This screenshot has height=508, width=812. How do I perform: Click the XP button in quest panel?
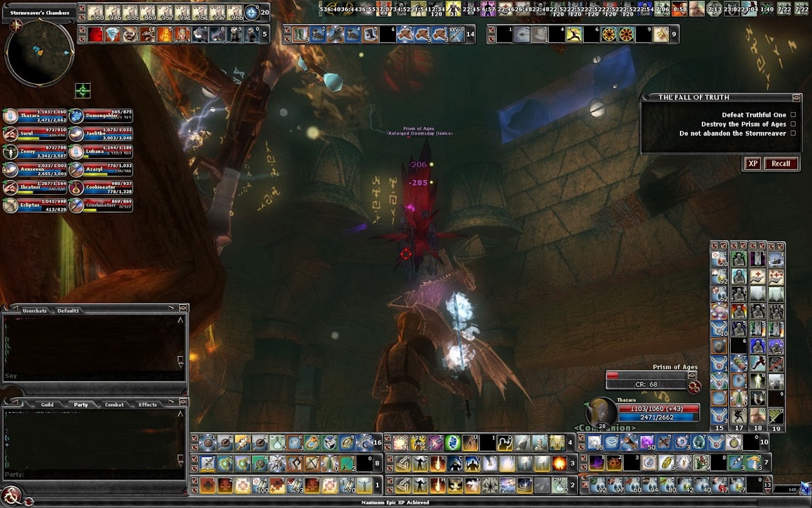[753, 163]
